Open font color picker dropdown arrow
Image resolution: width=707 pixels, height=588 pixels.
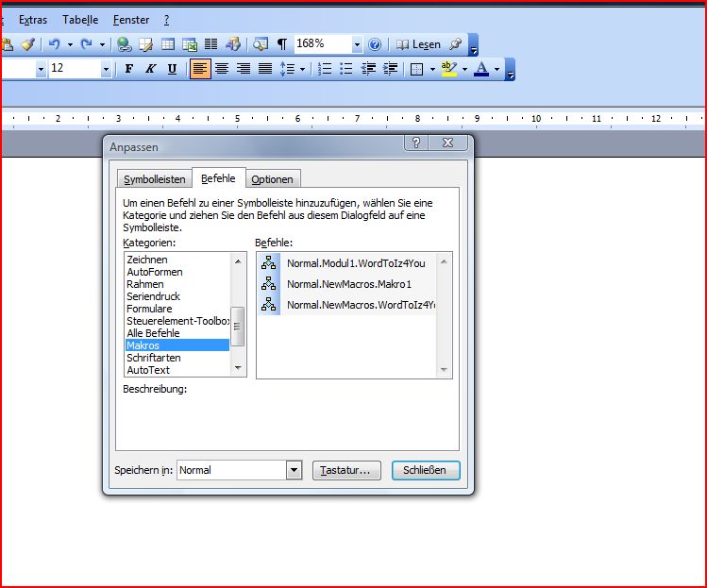tap(497, 69)
